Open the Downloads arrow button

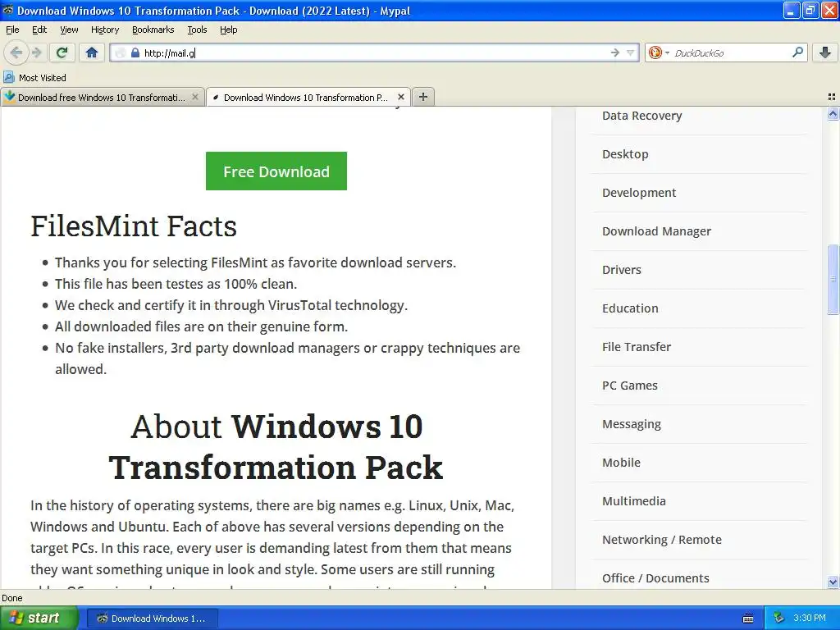pyautogui.click(x=825, y=52)
